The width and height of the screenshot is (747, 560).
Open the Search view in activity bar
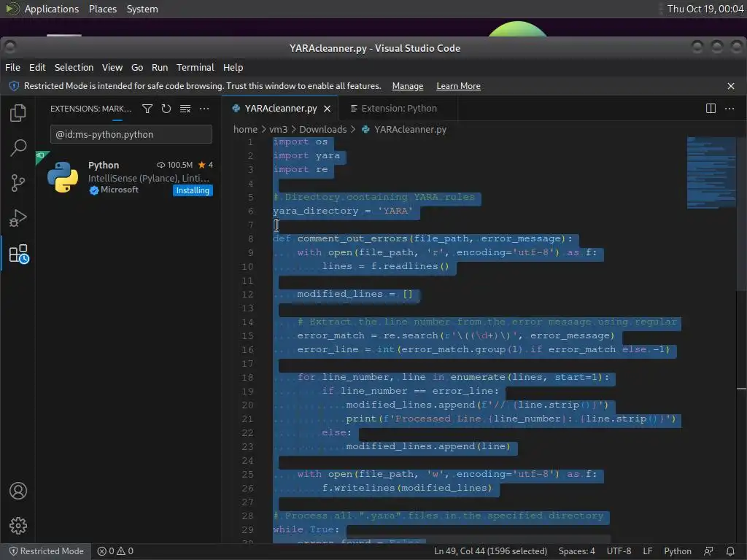pyautogui.click(x=18, y=147)
